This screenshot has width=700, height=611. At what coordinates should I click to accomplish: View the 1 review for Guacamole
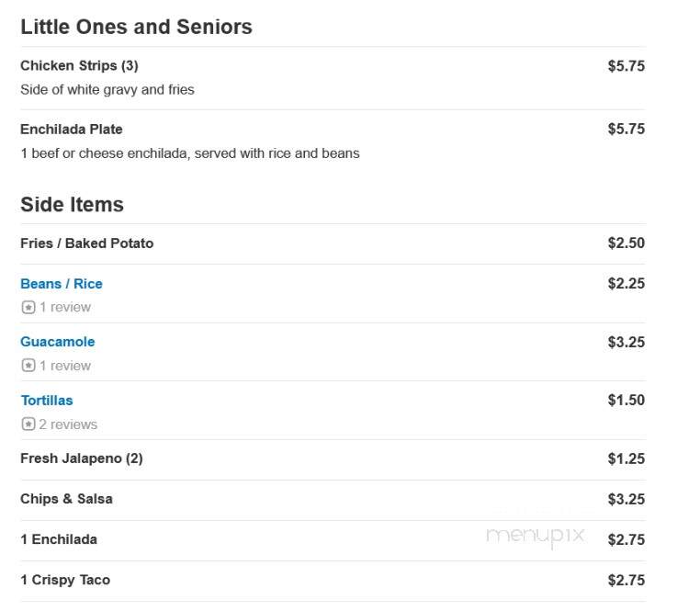[x=65, y=366]
